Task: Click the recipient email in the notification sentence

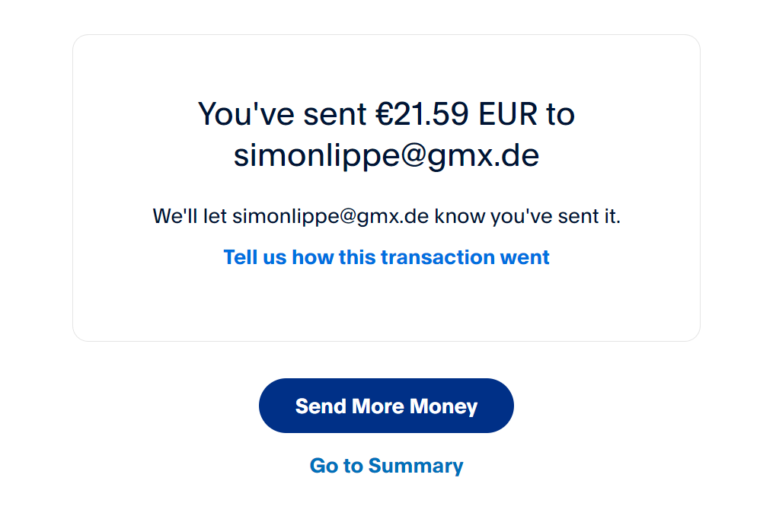Action: 331,217
